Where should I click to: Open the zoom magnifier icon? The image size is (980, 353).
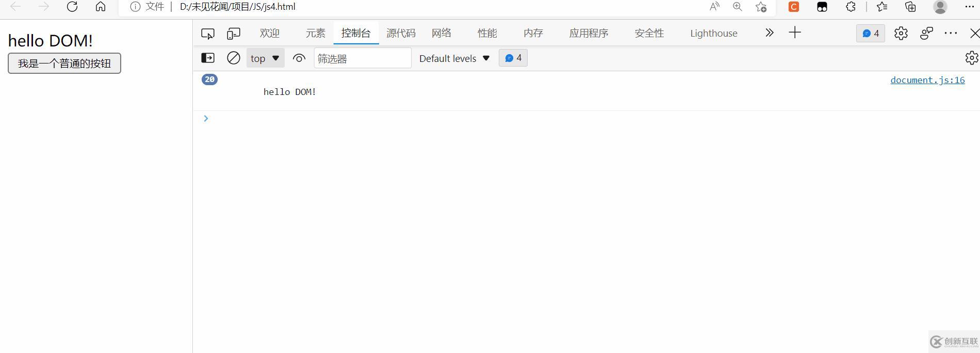coord(738,7)
